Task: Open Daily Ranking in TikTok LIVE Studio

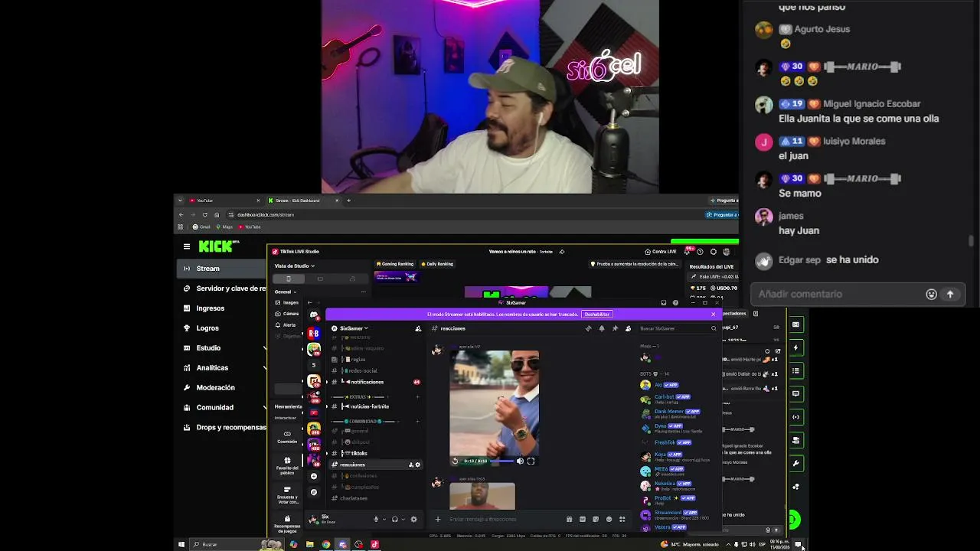Action: point(437,264)
